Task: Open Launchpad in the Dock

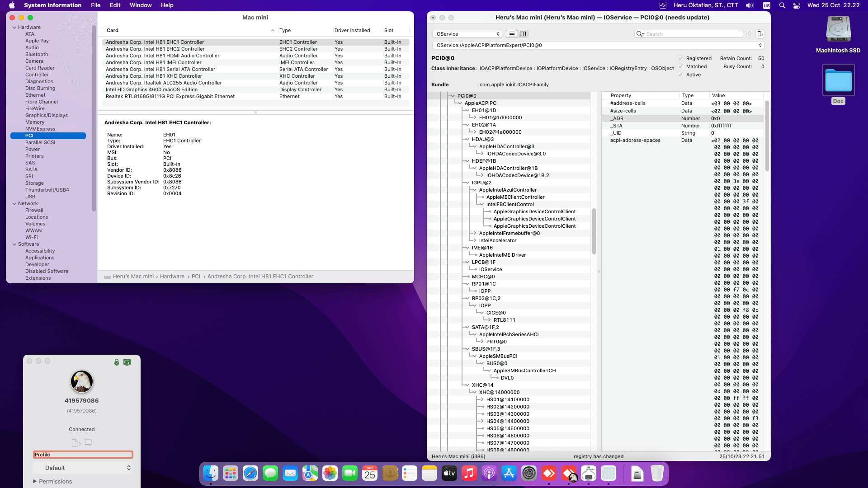Action: click(231, 473)
